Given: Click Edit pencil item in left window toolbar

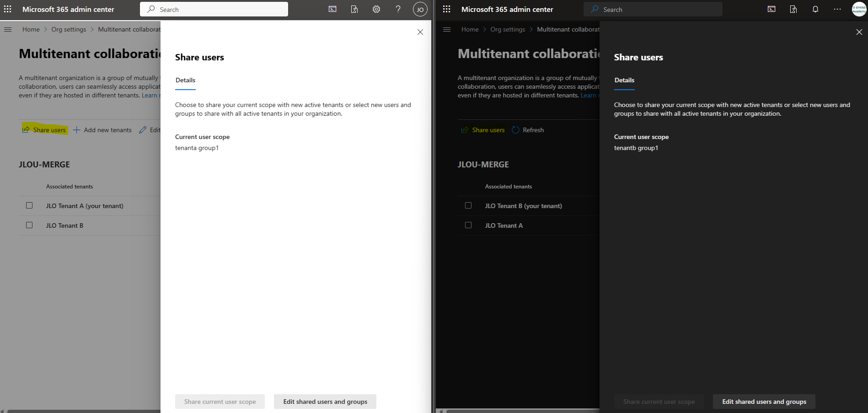Looking at the screenshot, I should 150,130.
